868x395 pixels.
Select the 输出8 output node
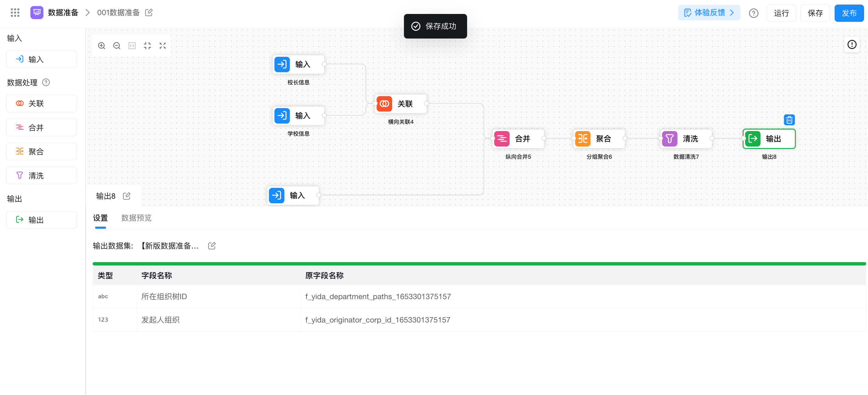coord(769,139)
